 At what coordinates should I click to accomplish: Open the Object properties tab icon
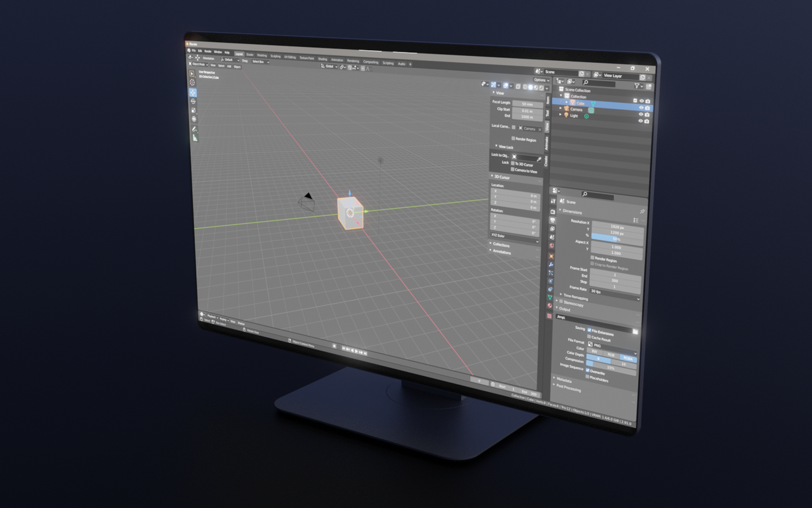(x=551, y=256)
